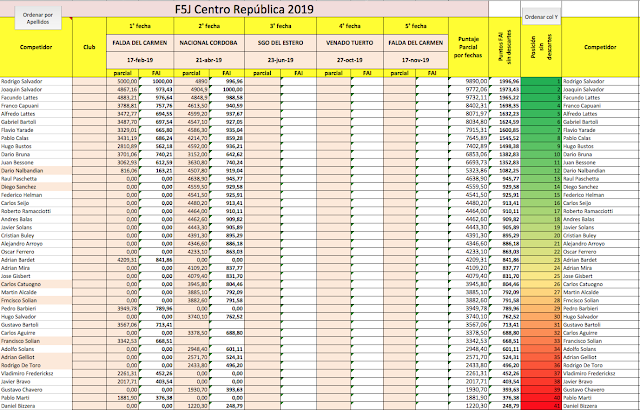Select the '5° fecha' header cell
Viewport: 640px width, 410px height.
click(x=416, y=26)
